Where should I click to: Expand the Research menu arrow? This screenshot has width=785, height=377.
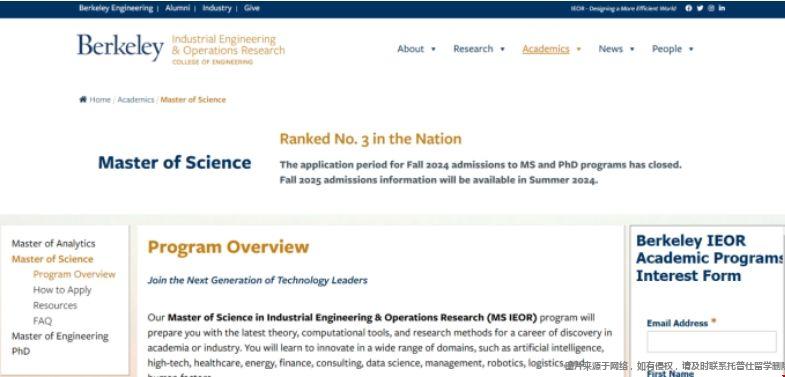tap(502, 49)
